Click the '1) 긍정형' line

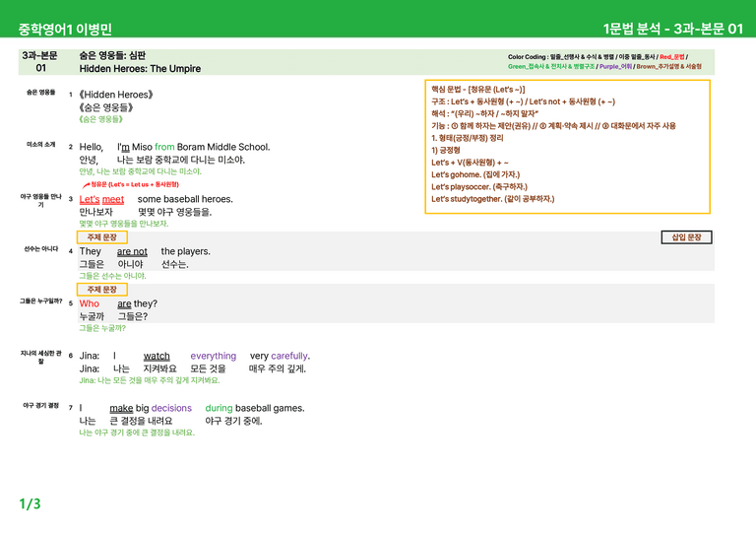[x=446, y=150]
